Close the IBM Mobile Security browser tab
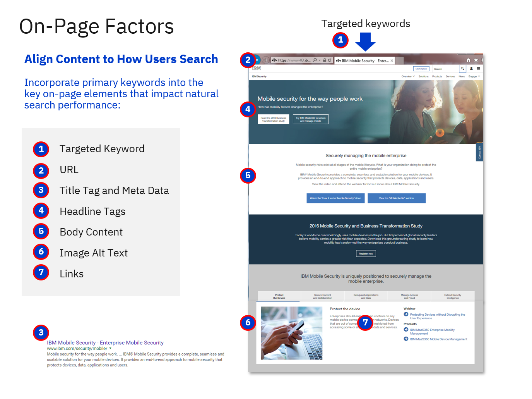The image size is (532, 399). point(392,60)
